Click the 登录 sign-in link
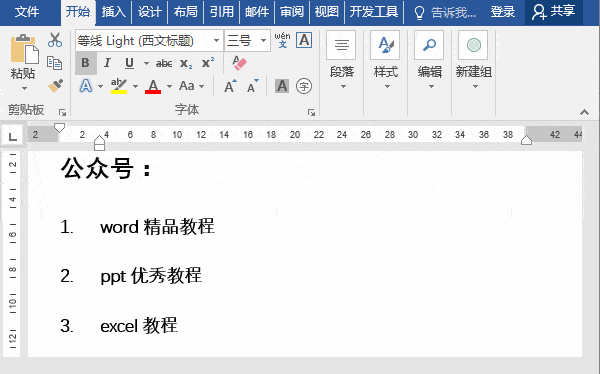The image size is (600, 374). tap(503, 12)
